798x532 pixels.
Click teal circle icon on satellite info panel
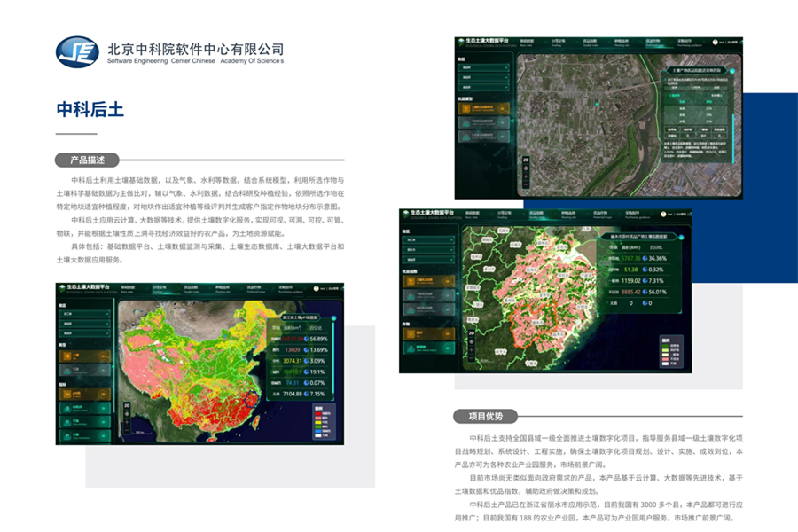732,69
